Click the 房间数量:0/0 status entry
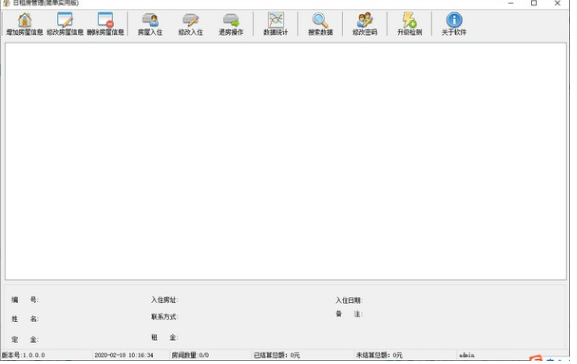Viewport: 577px width, 364px height. point(190,355)
